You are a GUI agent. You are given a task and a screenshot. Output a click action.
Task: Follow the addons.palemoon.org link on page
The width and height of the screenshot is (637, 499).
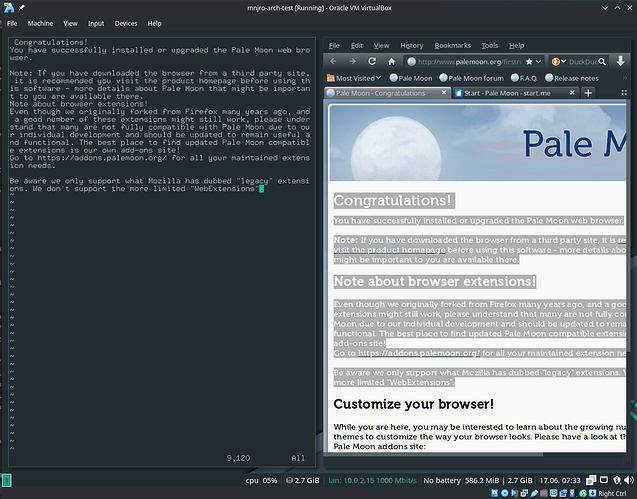click(x=419, y=353)
